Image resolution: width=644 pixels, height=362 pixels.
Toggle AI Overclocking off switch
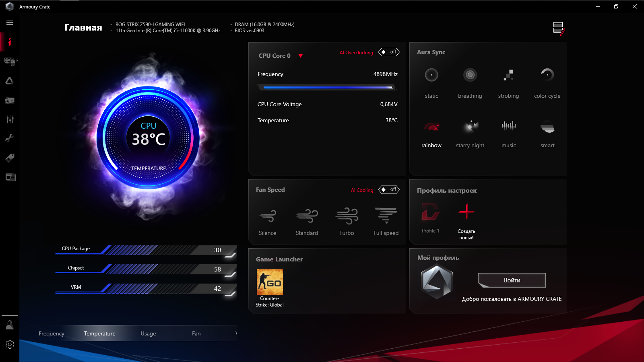tap(388, 52)
